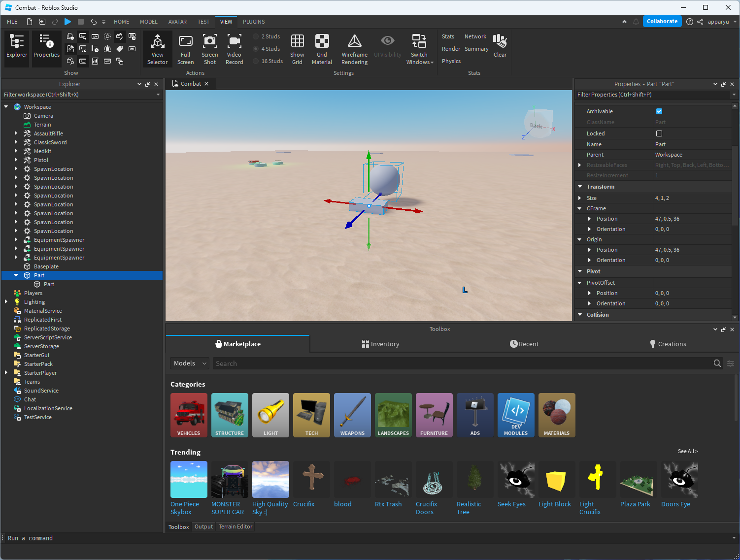This screenshot has width=740, height=560.
Task: Click the Network stats button
Action: [475, 36]
